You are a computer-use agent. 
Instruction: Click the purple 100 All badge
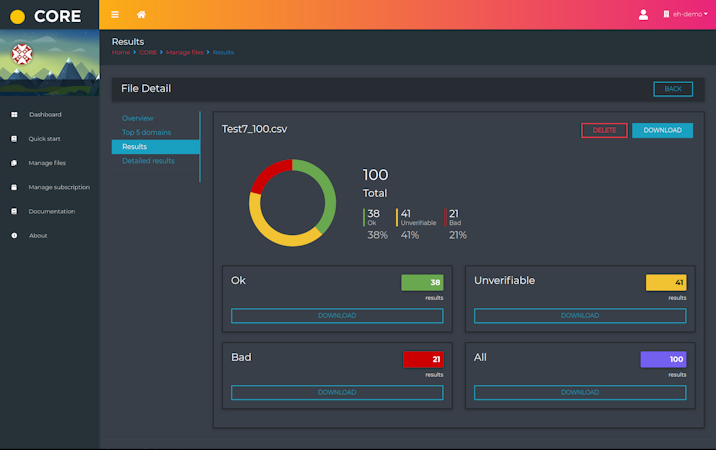pyautogui.click(x=663, y=359)
